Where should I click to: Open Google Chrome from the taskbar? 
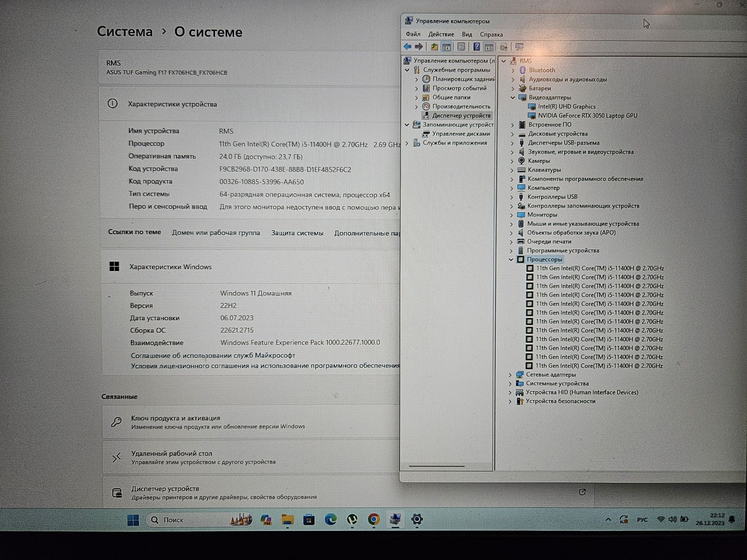tap(374, 519)
